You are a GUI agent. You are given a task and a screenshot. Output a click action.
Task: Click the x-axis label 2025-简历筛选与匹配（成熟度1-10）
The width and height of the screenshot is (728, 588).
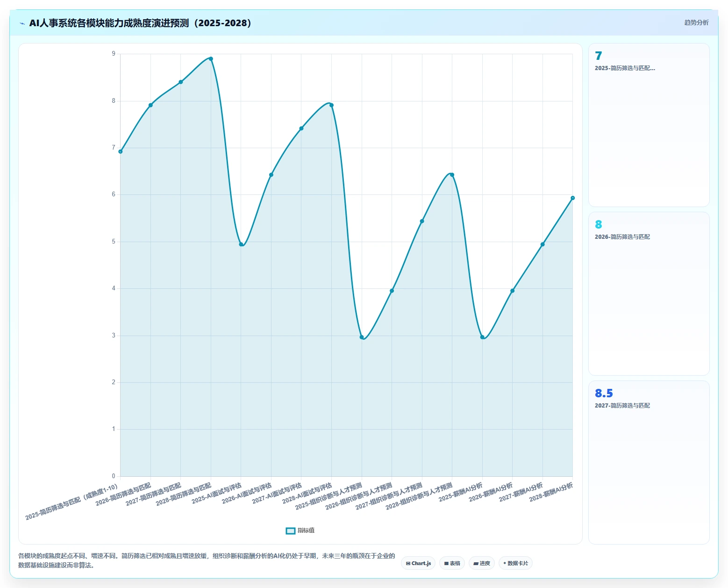[x=72, y=502]
